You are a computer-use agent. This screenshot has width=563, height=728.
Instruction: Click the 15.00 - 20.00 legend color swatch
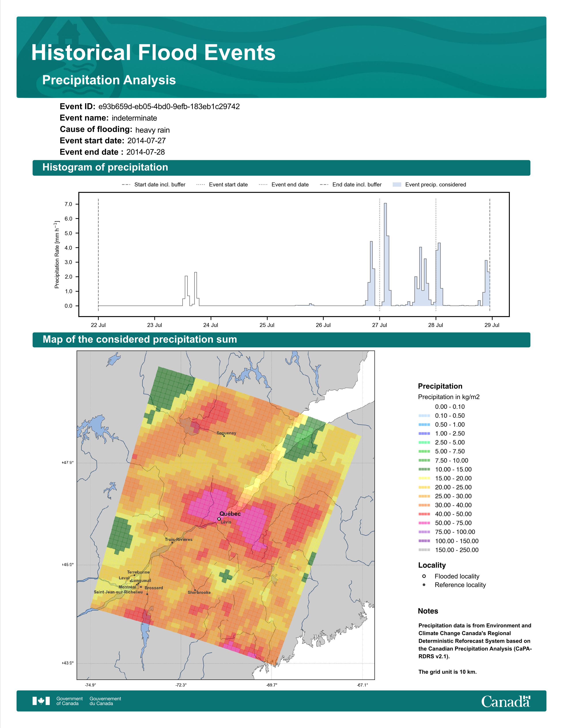tap(424, 478)
